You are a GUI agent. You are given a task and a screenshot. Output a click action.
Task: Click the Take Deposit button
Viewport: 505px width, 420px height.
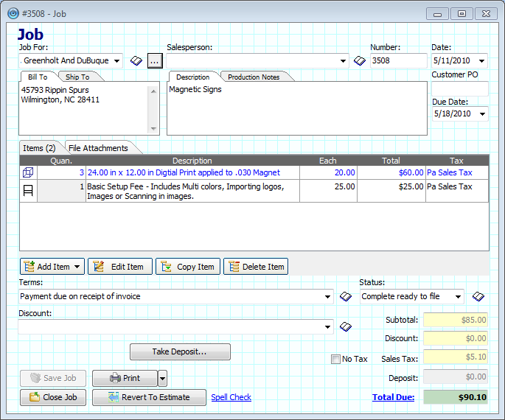(180, 352)
